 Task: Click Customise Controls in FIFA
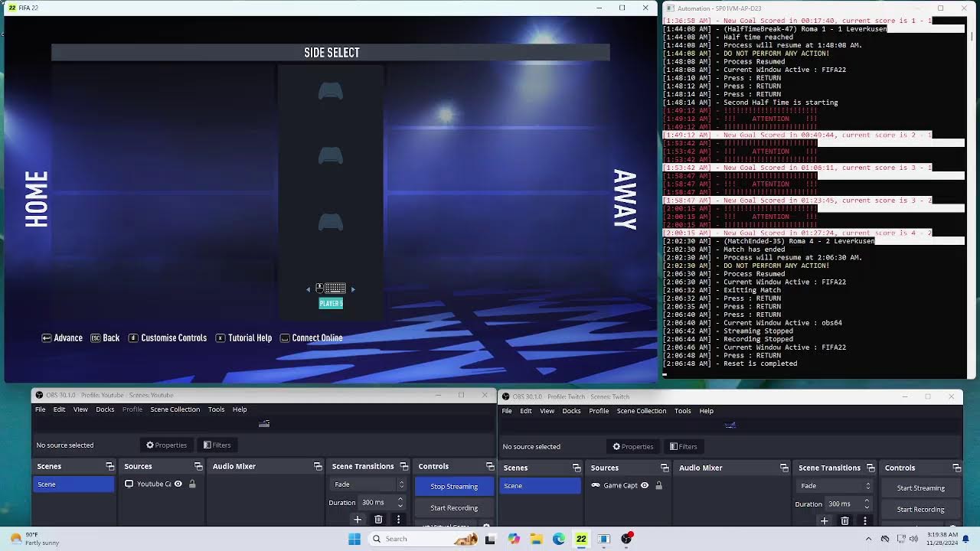(168, 337)
